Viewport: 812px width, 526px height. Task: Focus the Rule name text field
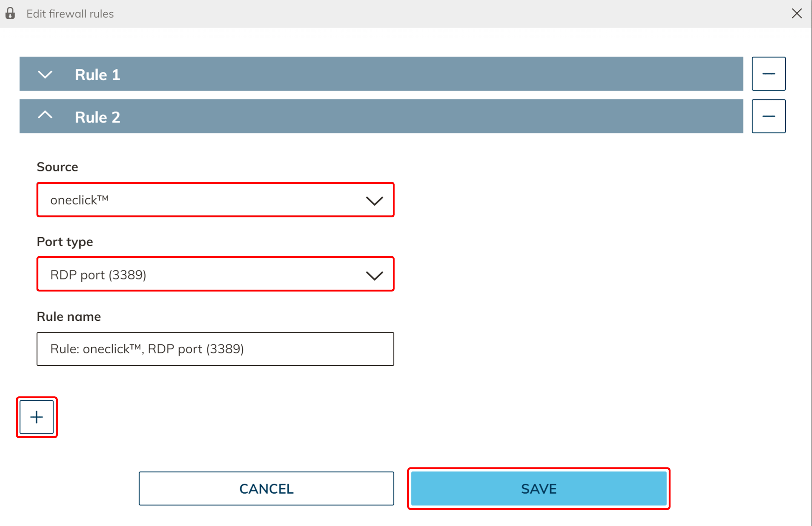(215, 349)
